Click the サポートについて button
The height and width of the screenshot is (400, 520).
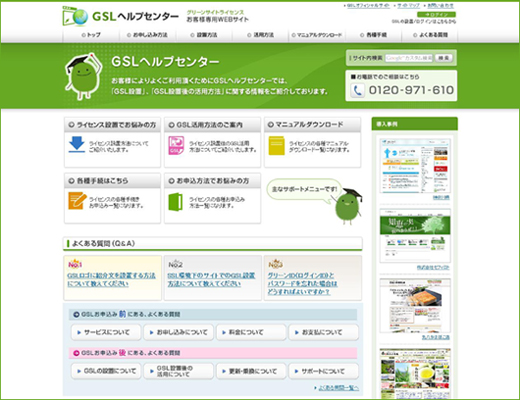click(x=323, y=371)
